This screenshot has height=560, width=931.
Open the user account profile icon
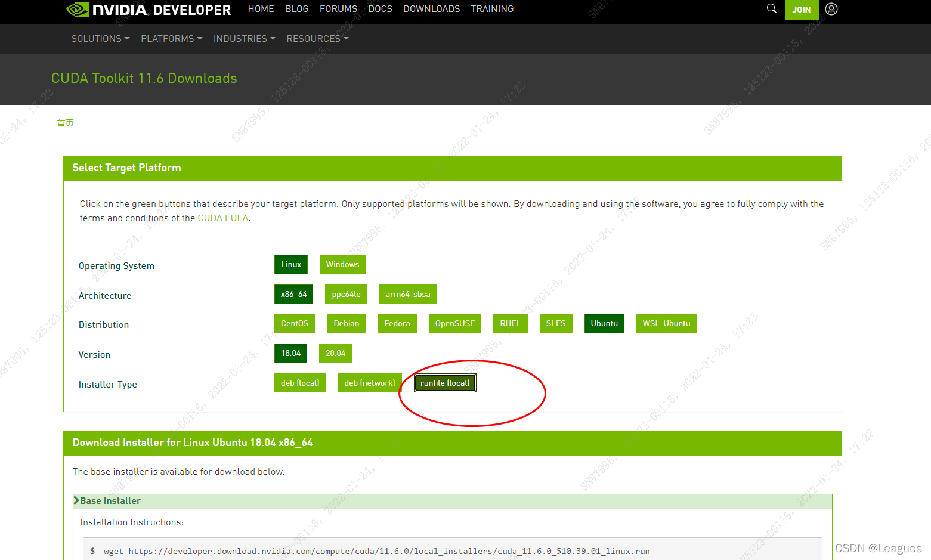coord(831,9)
